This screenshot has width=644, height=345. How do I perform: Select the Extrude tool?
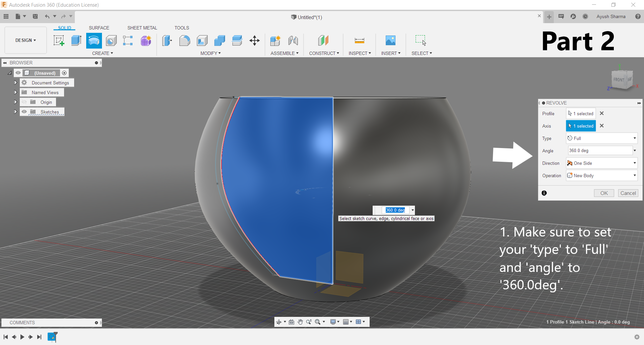click(76, 41)
